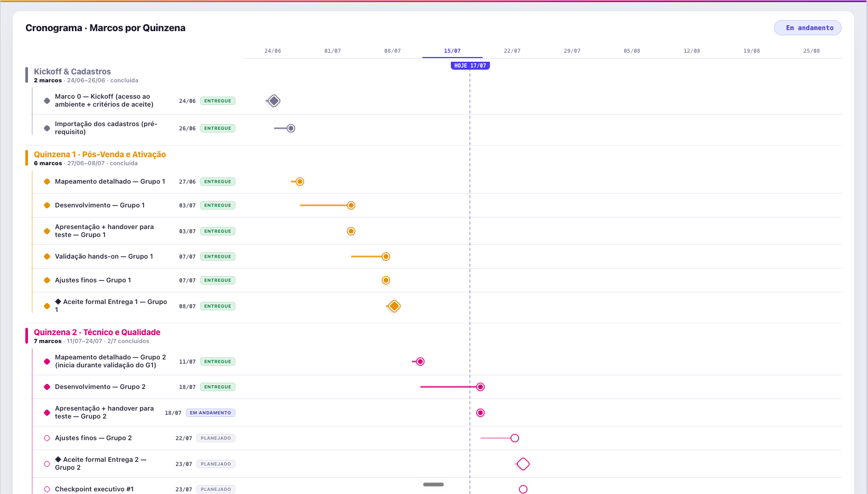The image size is (868, 494).
Task: Click the Kickoff & Cadastros group heading
Action: [x=72, y=71]
